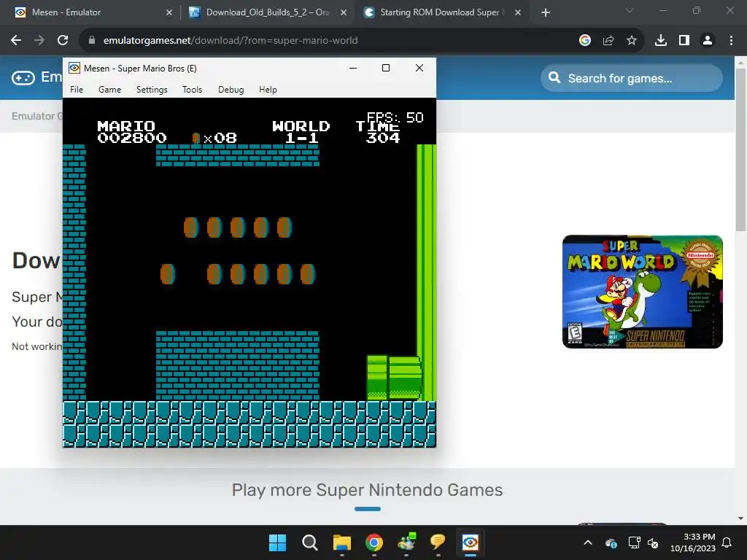Expand the tab search chevron
The image size is (747, 560).
pos(630,10)
